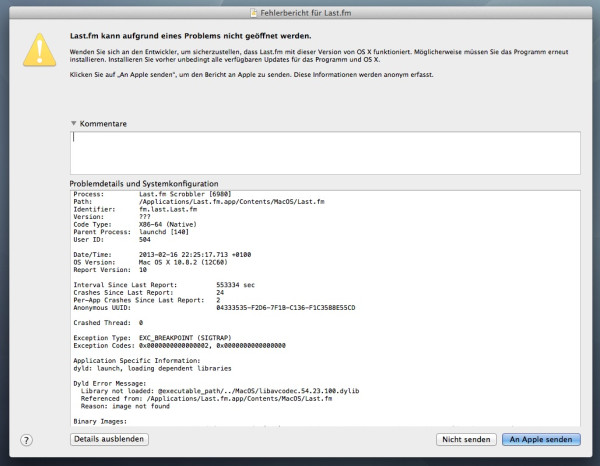Click the yellow warning triangle icon
The height and width of the screenshot is (466, 600).
point(39,50)
